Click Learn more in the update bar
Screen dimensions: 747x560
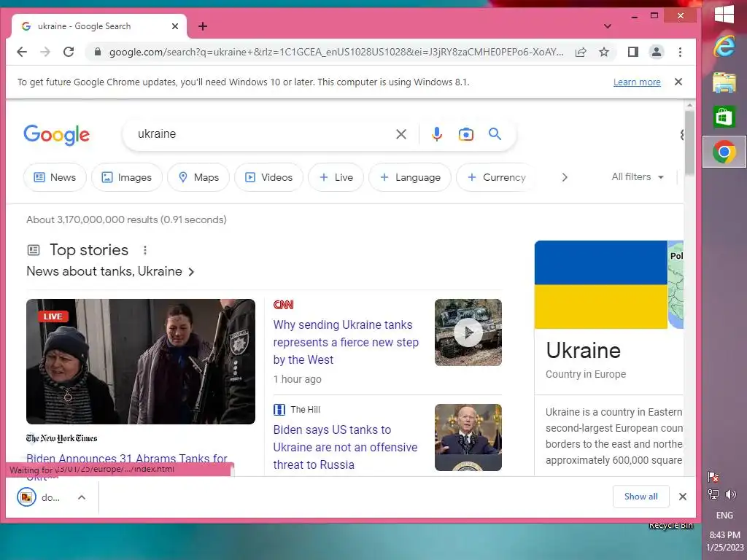[x=637, y=82]
